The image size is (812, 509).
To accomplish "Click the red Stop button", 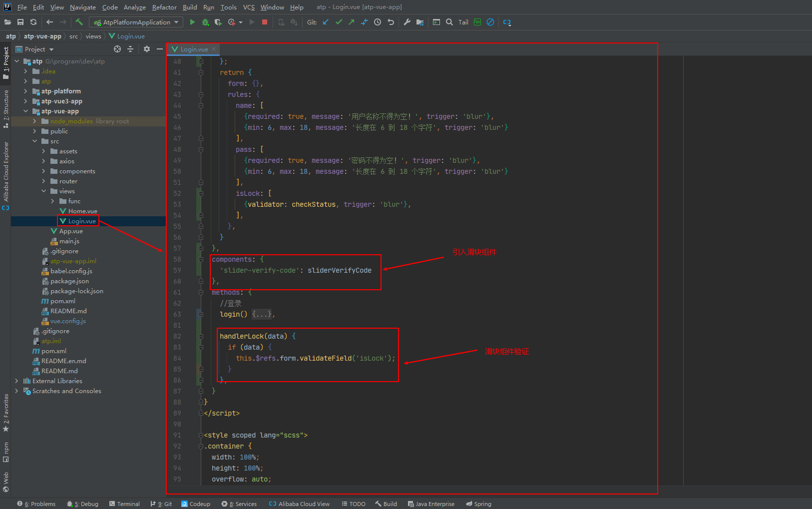I will pos(265,22).
